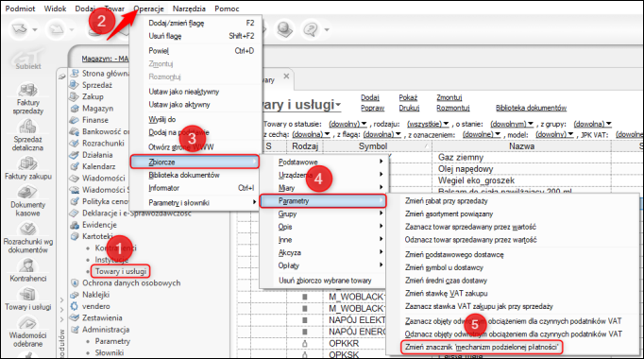644x359 pixels.
Task: Click the Biblioteka dokumentów link
Action: [x=531, y=108]
